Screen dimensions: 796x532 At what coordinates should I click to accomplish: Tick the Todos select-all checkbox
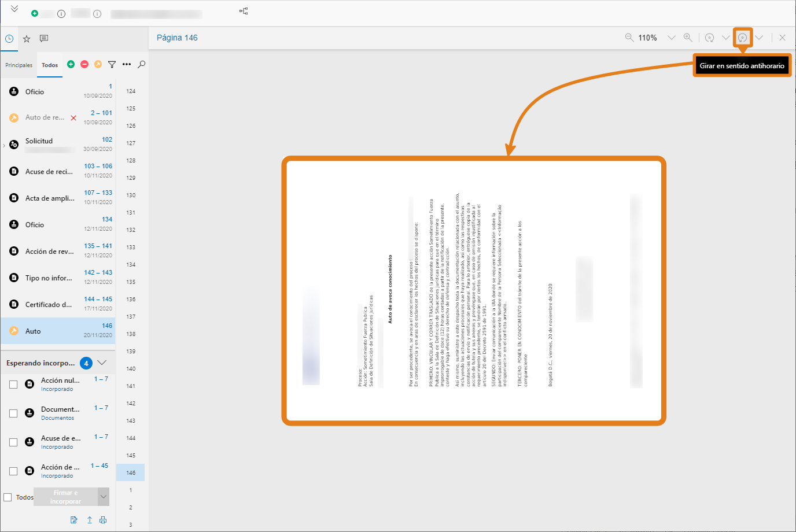click(8, 497)
